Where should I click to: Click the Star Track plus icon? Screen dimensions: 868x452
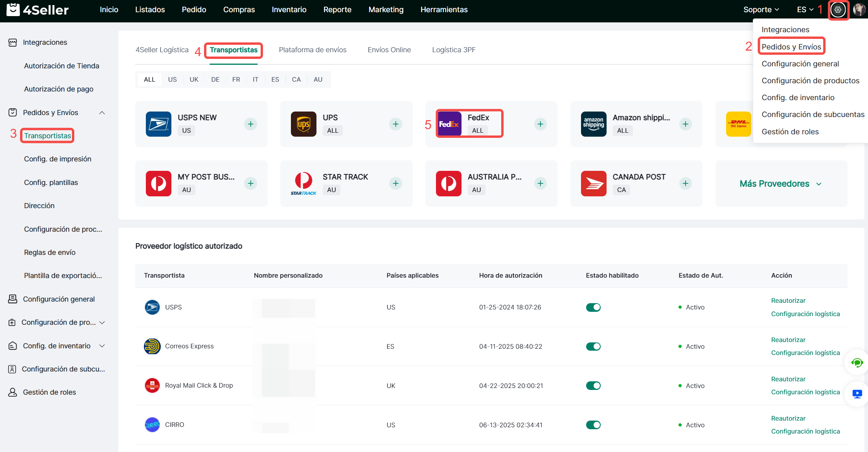point(395,183)
